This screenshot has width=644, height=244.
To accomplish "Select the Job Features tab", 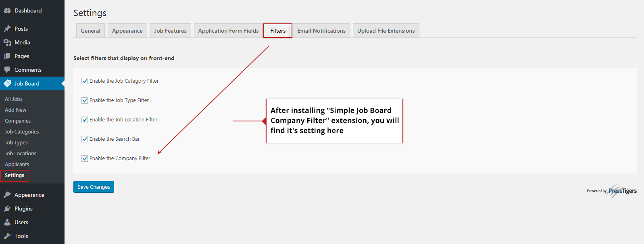I will point(170,31).
